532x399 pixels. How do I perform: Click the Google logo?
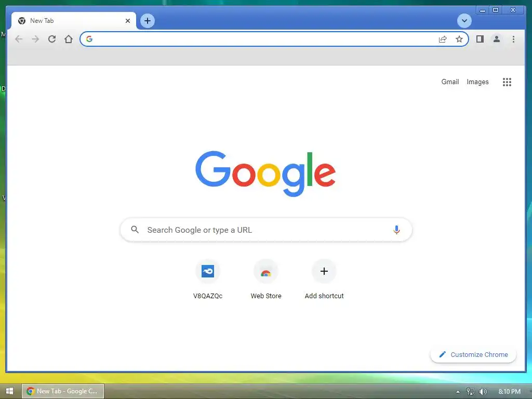[x=265, y=174]
